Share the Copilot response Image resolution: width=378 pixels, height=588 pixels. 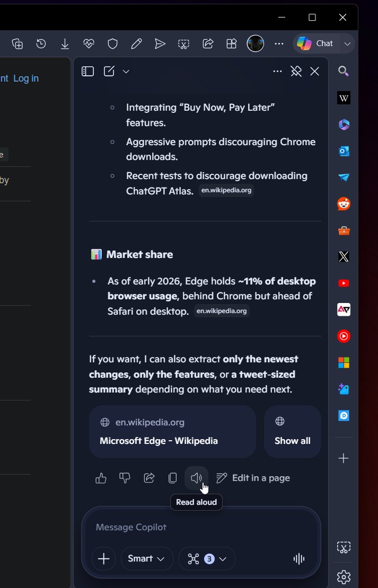149,478
